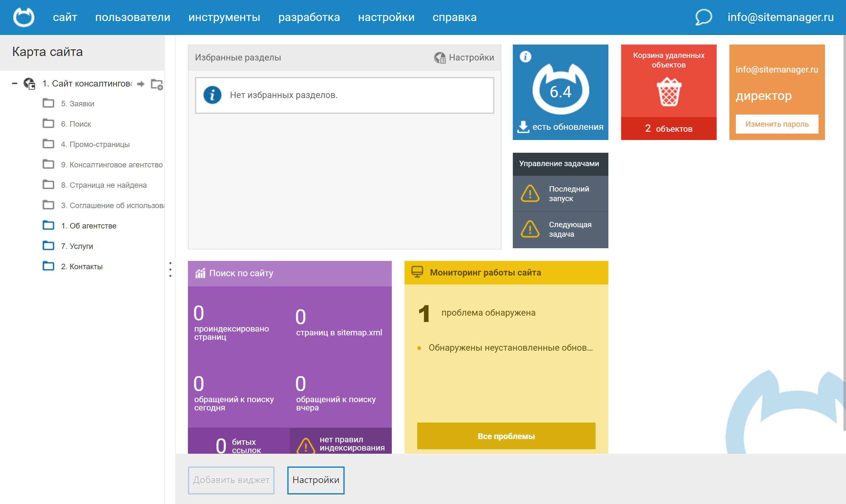Select the 7. Услуги tree item
This screenshot has width=846, height=504.
tap(77, 246)
